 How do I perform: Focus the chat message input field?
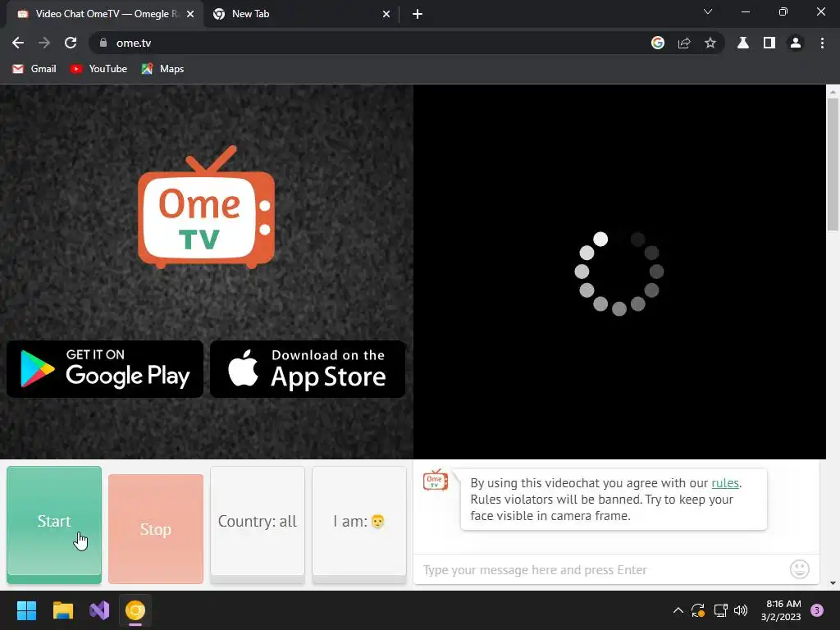pos(603,569)
